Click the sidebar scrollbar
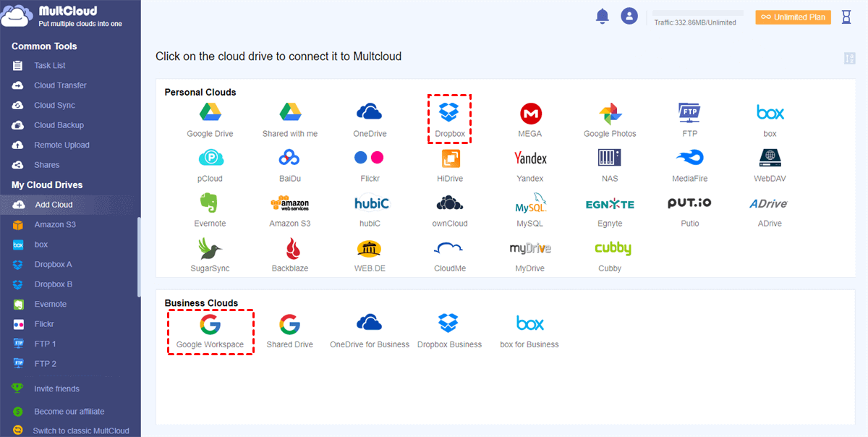Screen dimensions: 868x437 pos(139,257)
